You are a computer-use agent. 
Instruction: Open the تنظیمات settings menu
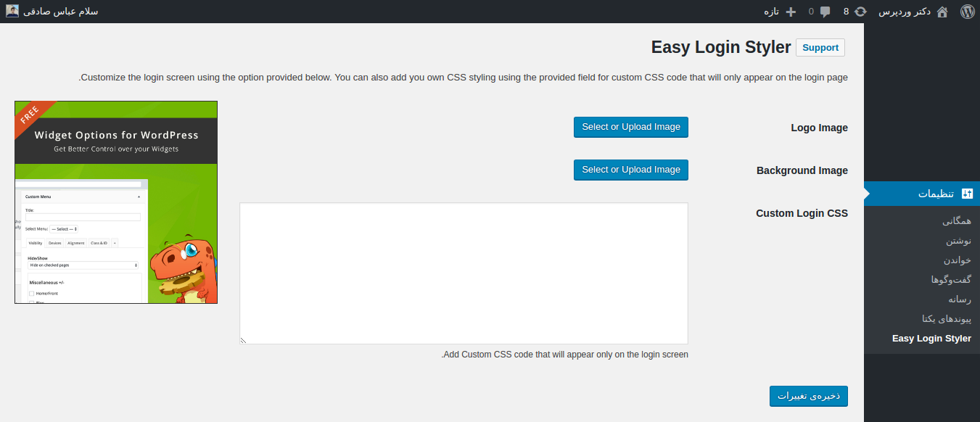[922, 194]
